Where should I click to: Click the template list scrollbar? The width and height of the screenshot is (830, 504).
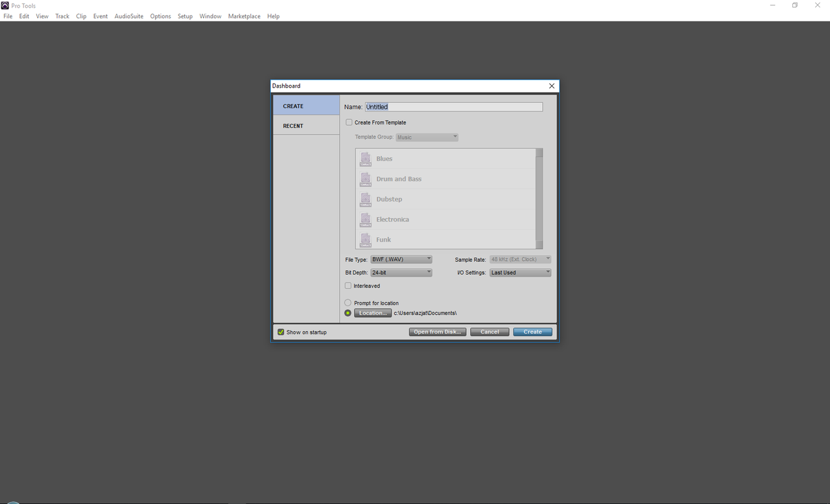[x=539, y=199]
